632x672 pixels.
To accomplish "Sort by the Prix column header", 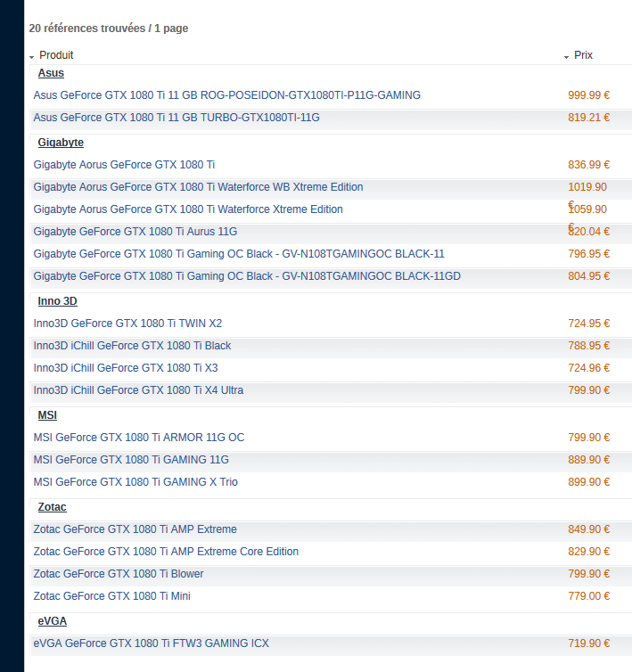I will (583, 55).
